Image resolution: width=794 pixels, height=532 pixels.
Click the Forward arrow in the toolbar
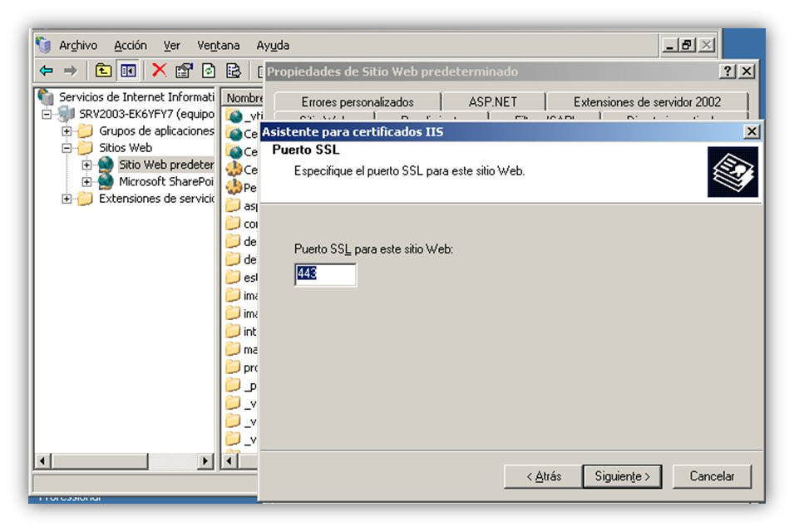(x=71, y=71)
